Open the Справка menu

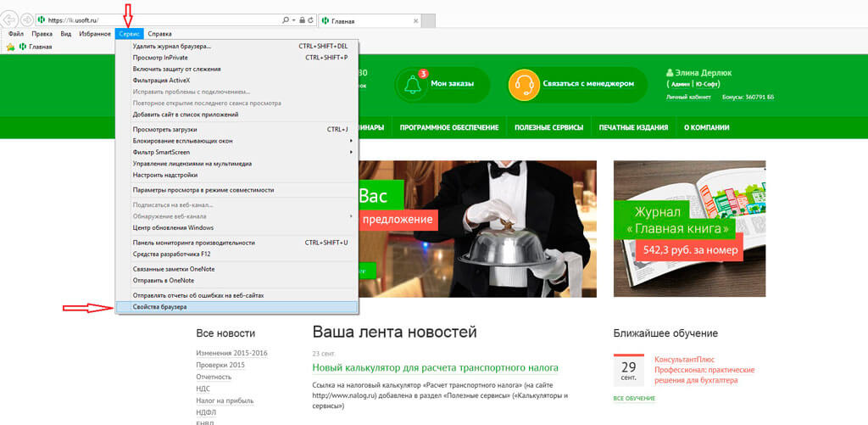click(159, 34)
